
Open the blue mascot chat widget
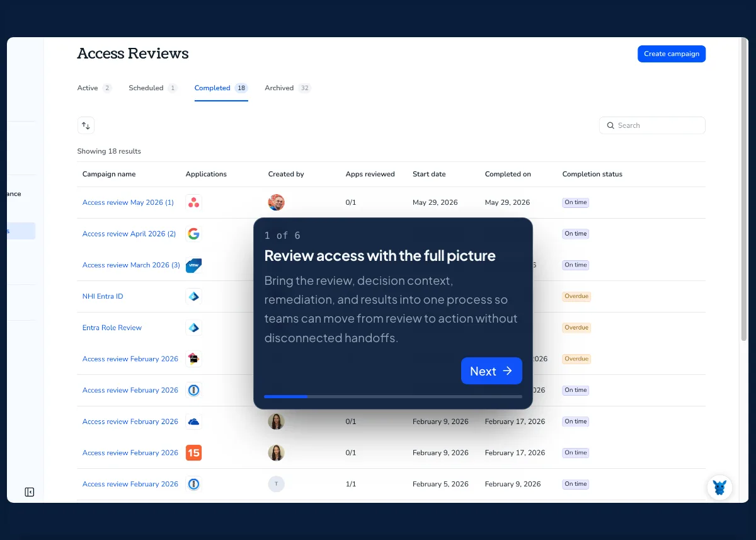pos(719,487)
